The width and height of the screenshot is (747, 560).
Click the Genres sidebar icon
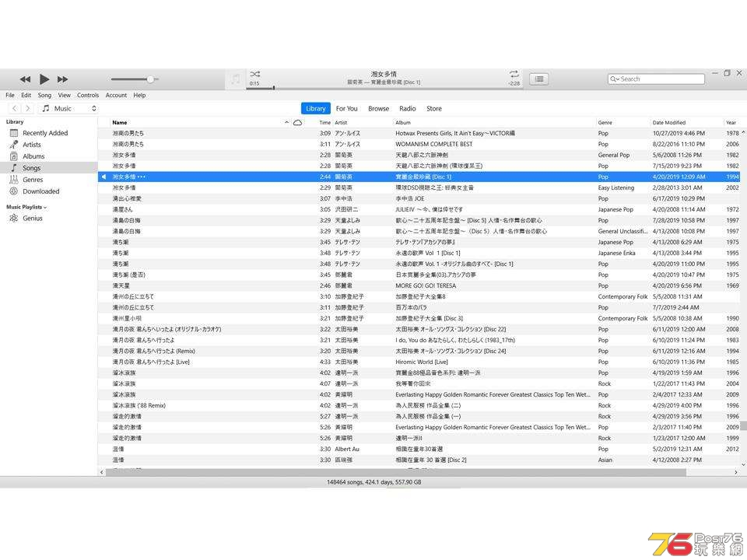pos(14,180)
